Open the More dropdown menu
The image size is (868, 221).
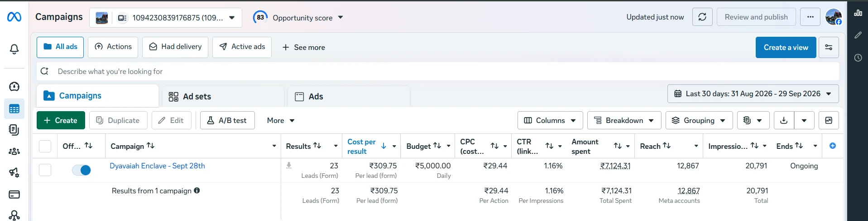tap(281, 120)
